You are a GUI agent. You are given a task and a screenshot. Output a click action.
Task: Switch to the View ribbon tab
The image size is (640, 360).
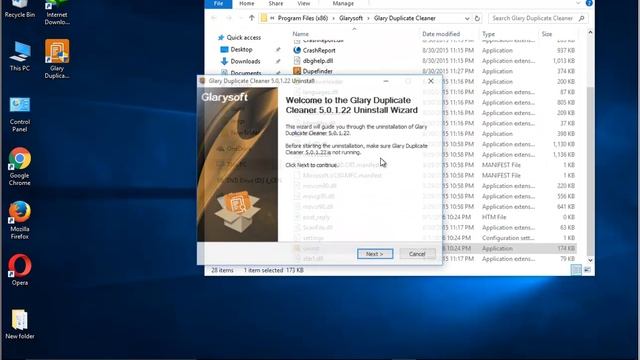pyautogui.click(x=304, y=4)
